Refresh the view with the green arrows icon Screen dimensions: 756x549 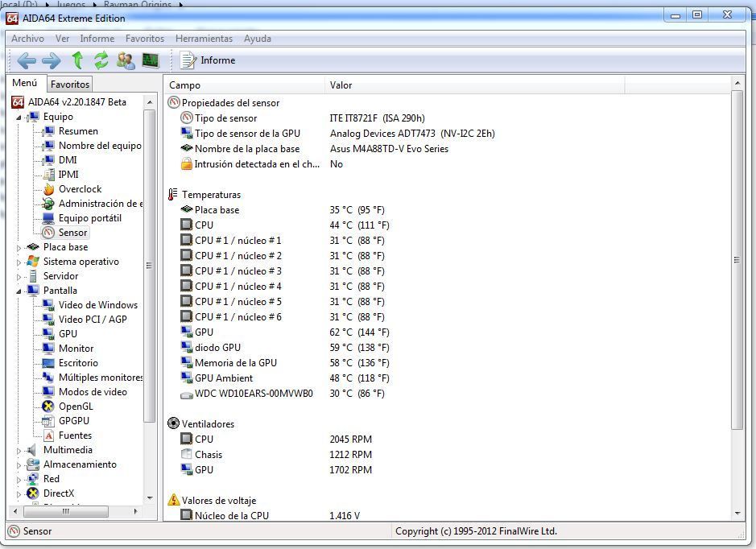click(x=101, y=60)
